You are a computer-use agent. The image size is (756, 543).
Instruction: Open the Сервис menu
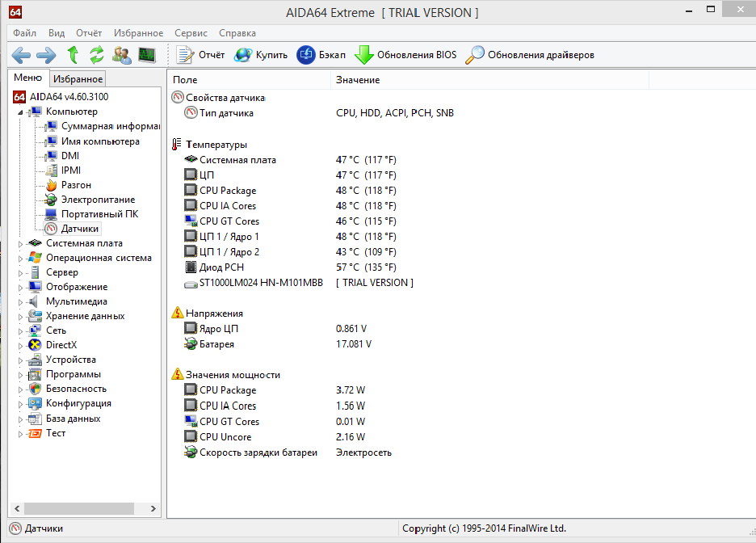coord(191,33)
